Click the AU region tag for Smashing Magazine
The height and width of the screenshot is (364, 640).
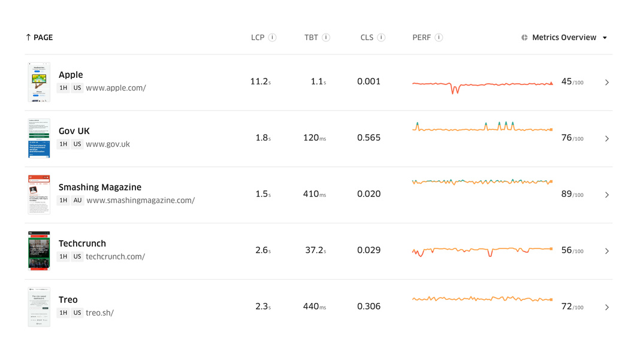[77, 201]
